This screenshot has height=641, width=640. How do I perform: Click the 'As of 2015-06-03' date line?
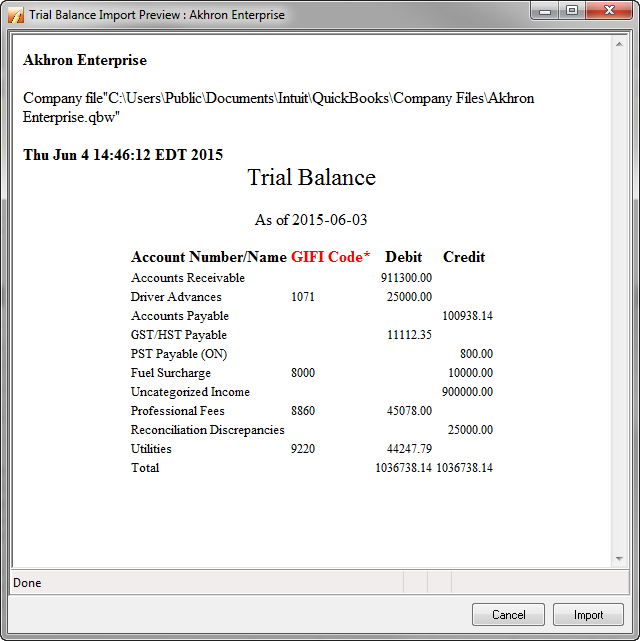[x=311, y=220]
